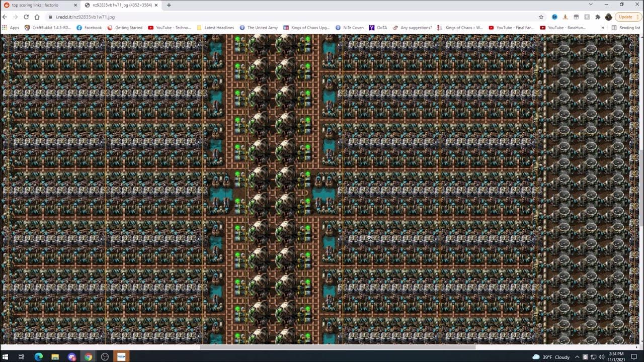The width and height of the screenshot is (644, 362).
Task: Open the Apps bookmark shortcut
Action: click(x=11, y=28)
